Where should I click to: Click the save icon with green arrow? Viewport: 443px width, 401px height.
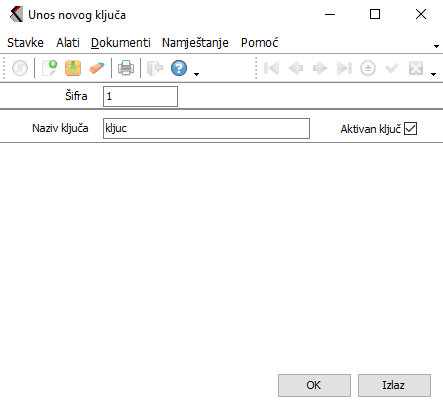tap(73, 68)
